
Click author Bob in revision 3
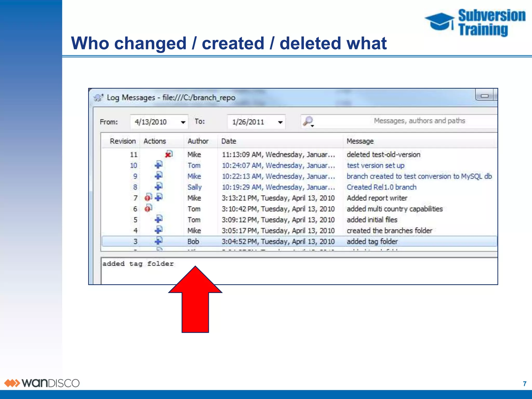coord(193,242)
